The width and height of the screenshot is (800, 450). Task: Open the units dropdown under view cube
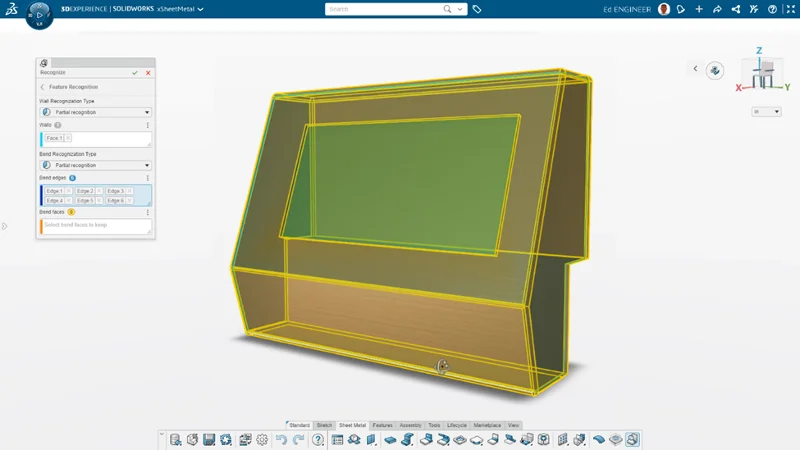pyautogui.click(x=766, y=112)
